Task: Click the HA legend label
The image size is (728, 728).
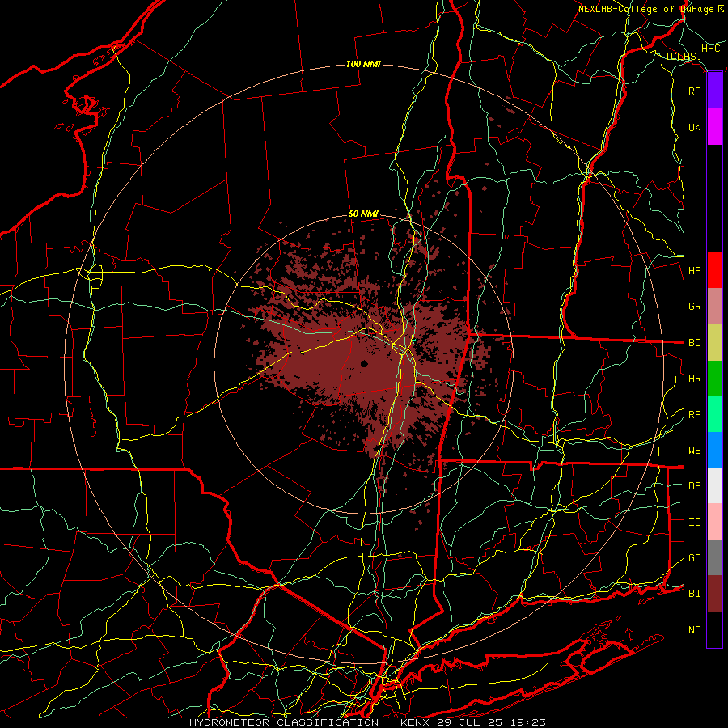Action: click(x=695, y=270)
